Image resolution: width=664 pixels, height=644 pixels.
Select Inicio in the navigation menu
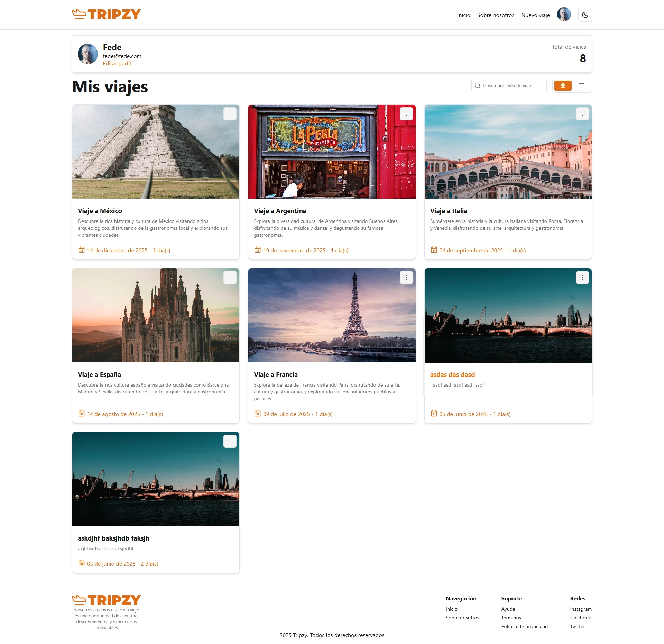pyautogui.click(x=463, y=15)
